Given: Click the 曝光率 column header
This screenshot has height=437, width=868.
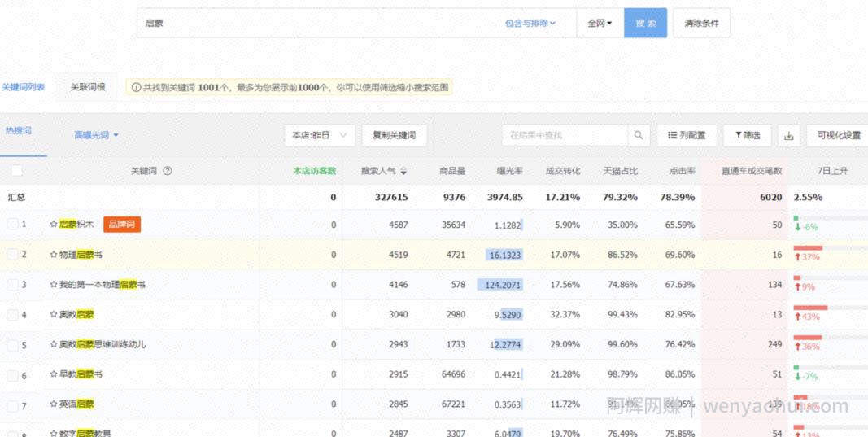Looking at the screenshot, I should click(510, 171).
